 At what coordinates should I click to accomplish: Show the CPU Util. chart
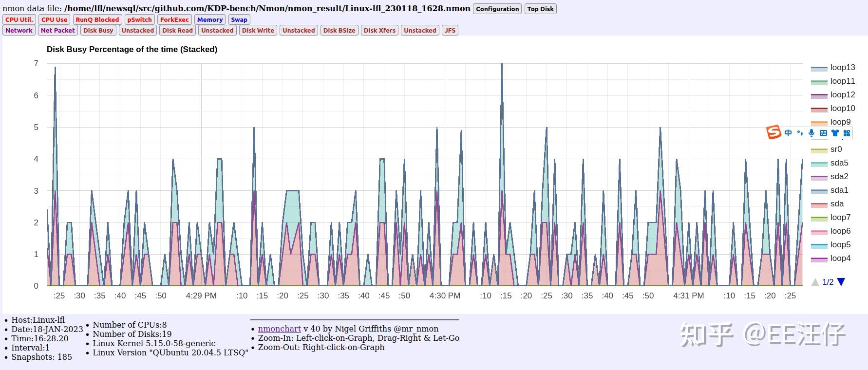point(19,19)
